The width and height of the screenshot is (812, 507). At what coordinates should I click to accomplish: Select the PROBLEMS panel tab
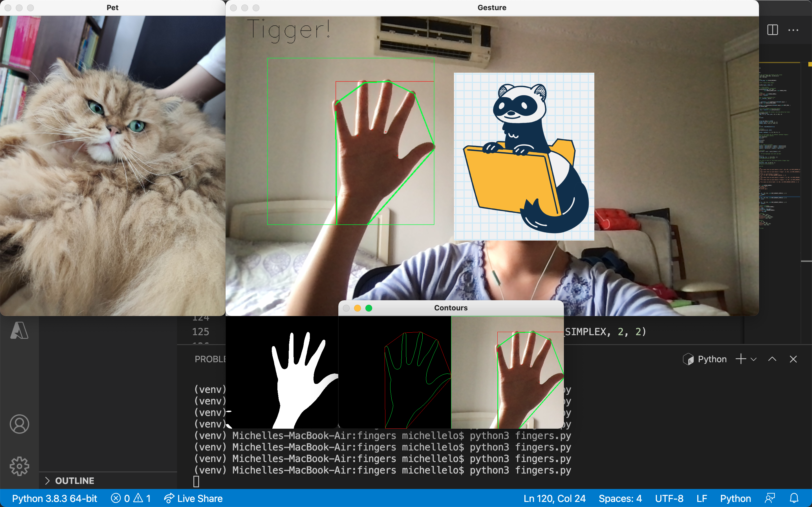point(210,359)
